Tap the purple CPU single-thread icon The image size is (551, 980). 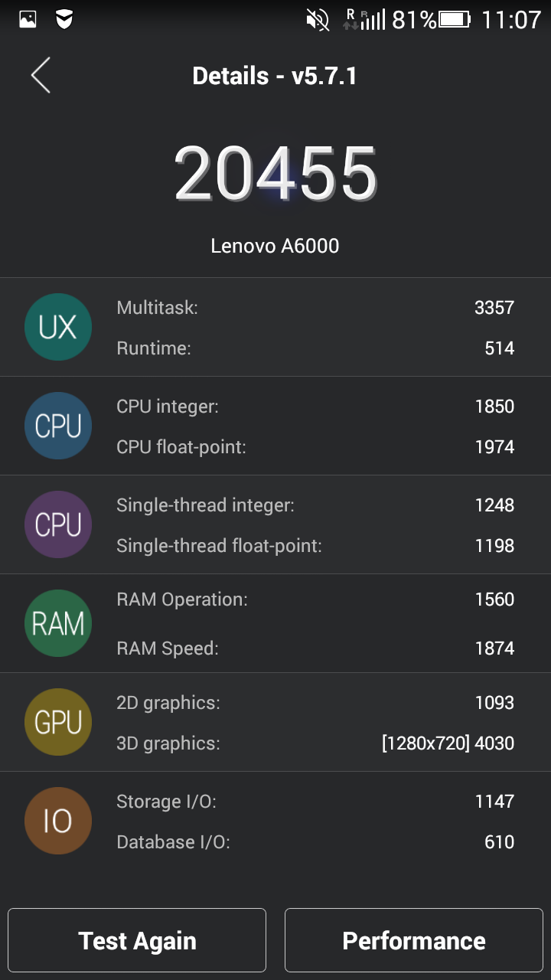tap(58, 525)
